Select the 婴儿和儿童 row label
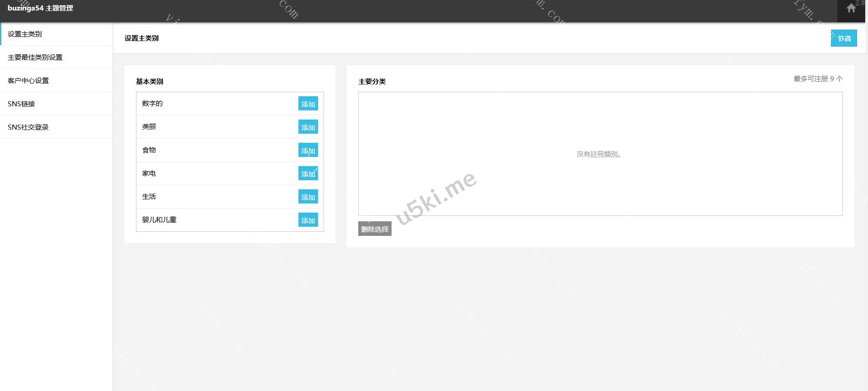Screen dimensions: 868x391 pyautogui.click(x=159, y=220)
